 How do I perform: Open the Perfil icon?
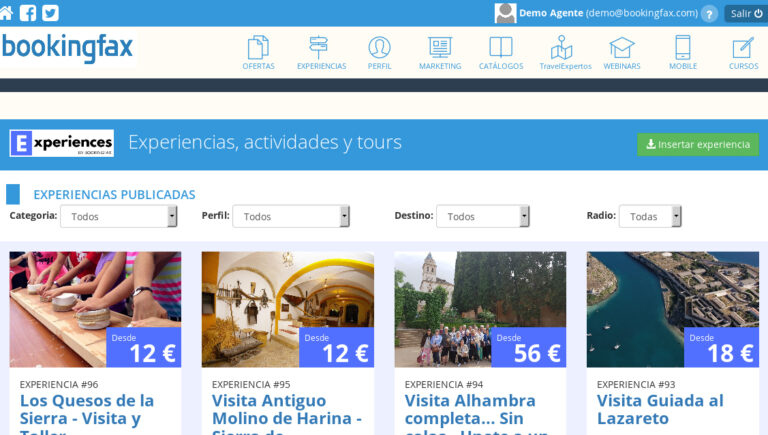pyautogui.click(x=379, y=48)
